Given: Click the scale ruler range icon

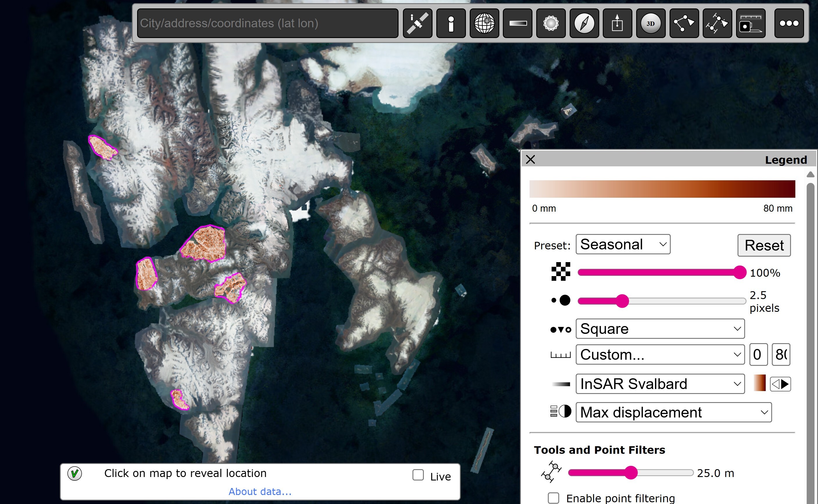Looking at the screenshot, I should [561, 355].
